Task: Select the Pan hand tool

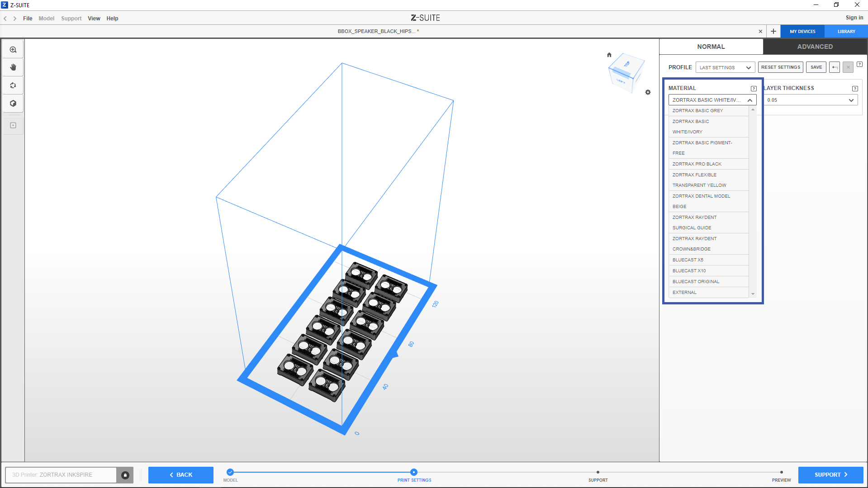Action: click(13, 67)
